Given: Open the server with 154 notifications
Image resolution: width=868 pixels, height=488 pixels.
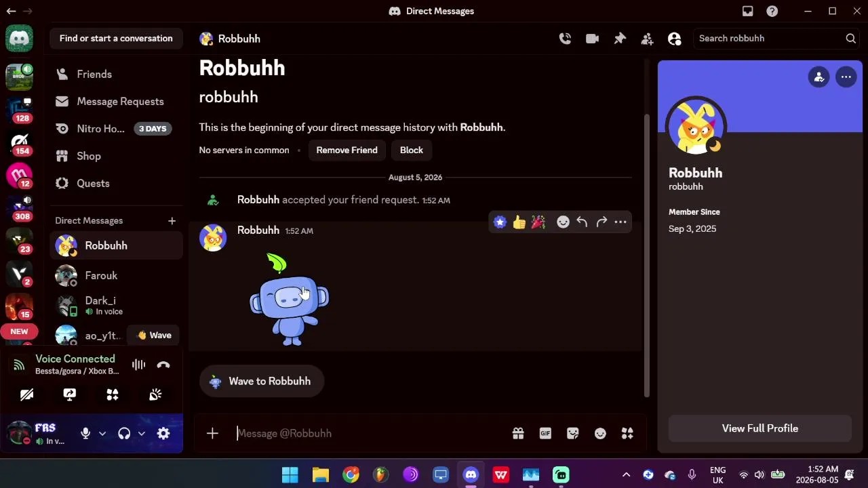Looking at the screenshot, I should click(19, 142).
